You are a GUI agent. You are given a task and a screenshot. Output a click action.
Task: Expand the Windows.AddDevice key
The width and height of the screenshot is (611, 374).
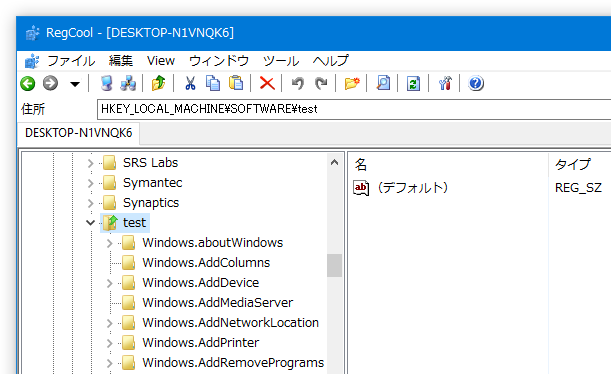click(109, 283)
